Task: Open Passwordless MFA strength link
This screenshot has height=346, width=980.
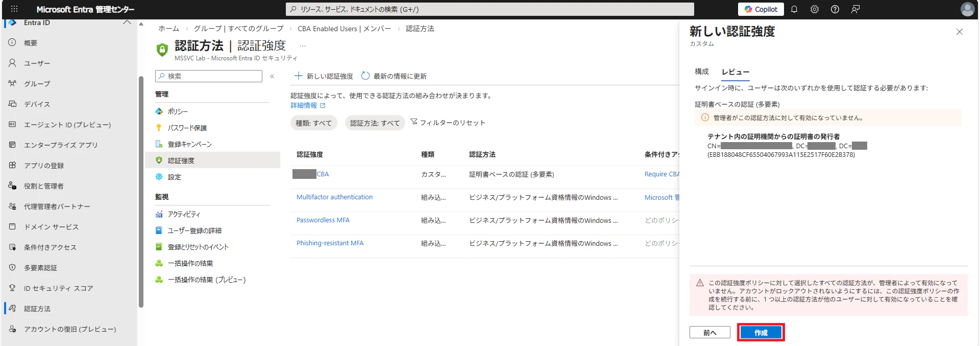Action: point(323,220)
